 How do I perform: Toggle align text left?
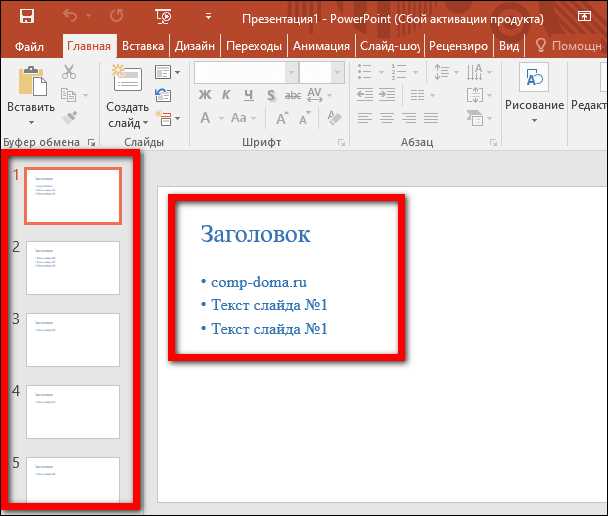364,118
